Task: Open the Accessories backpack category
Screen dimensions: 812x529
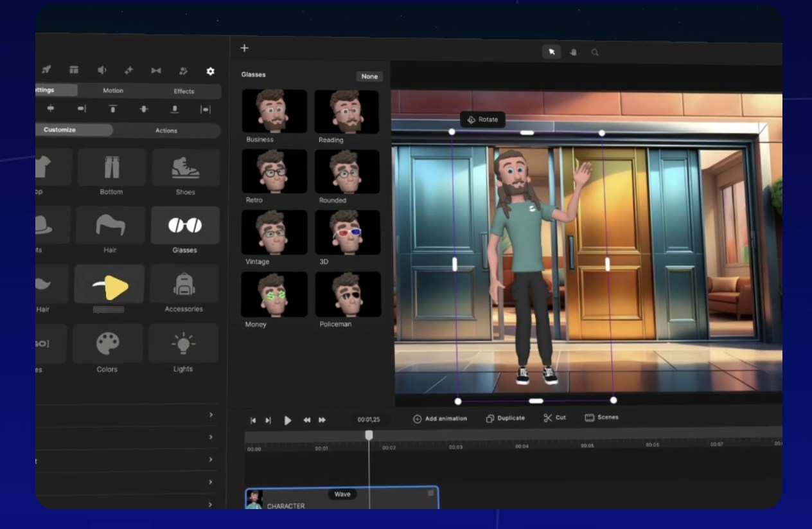Action: click(x=184, y=284)
